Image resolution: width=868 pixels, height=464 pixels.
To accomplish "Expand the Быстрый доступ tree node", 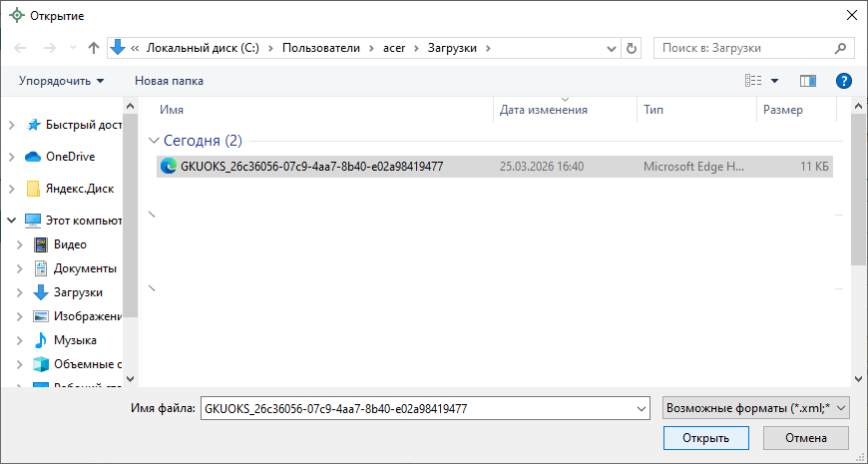I will [11, 125].
